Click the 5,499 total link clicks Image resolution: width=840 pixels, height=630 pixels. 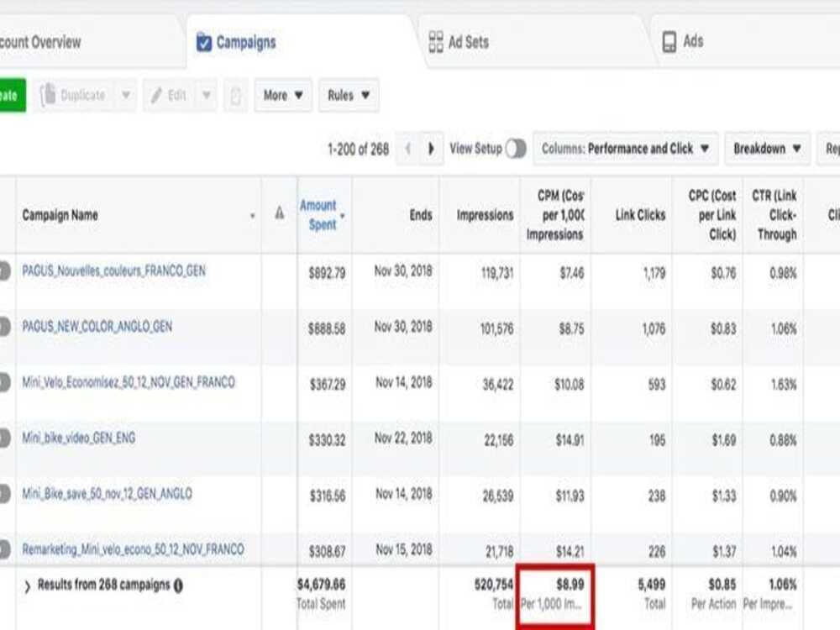click(x=652, y=585)
